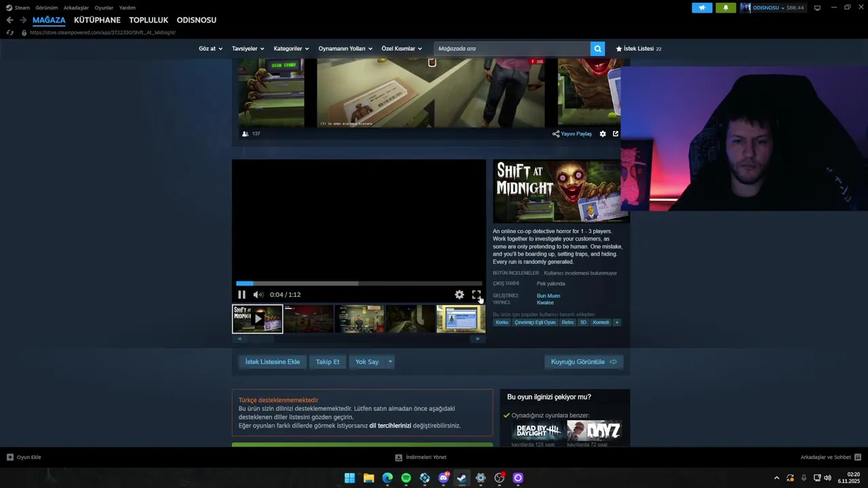The image size is (868, 488).
Task: Click the İstek Listesine Ekle button
Action: (273, 362)
